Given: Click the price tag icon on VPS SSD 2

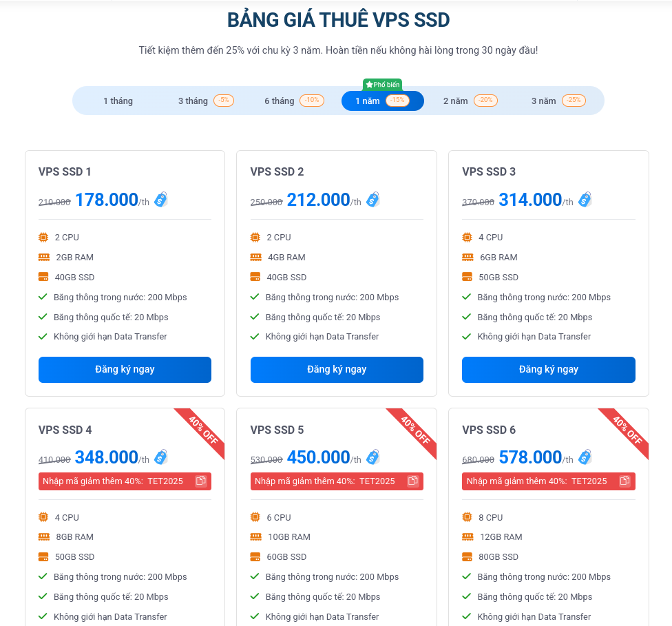Looking at the screenshot, I should click(372, 200).
